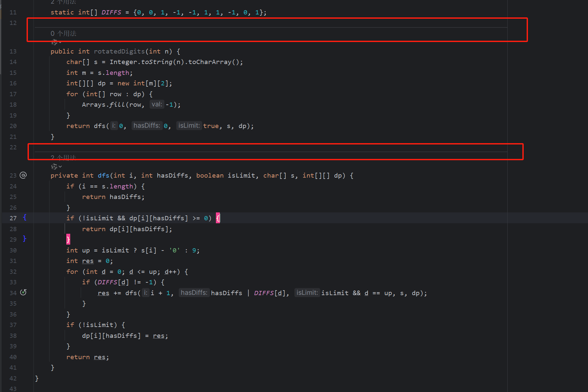Click 'dp[i][hasDiffs] = res;' on line 38
The image size is (588, 392).
coord(125,336)
